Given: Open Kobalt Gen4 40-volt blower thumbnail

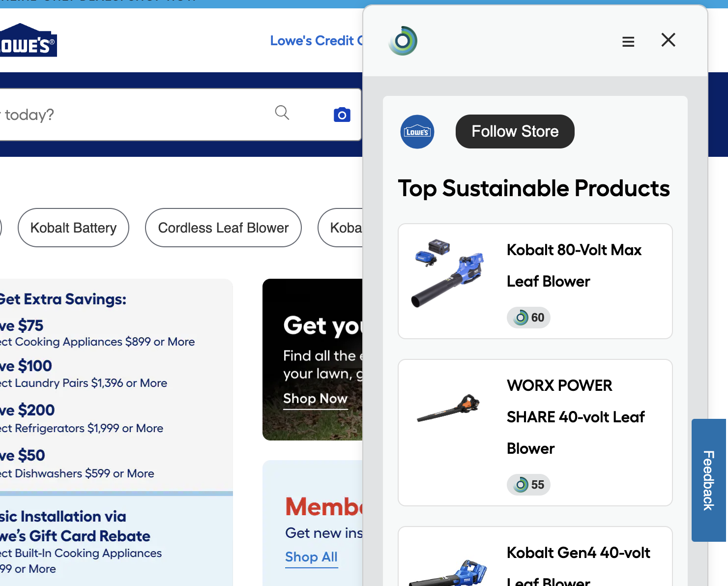Looking at the screenshot, I should click(448, 573).
